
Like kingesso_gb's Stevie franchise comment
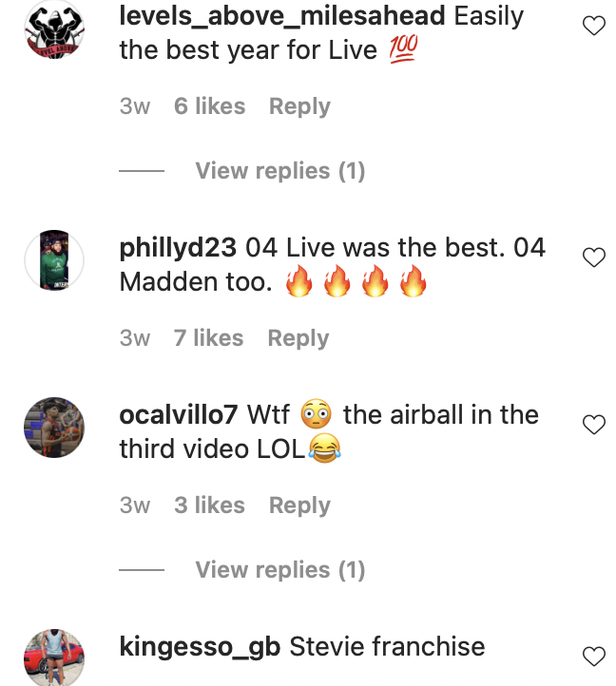point(594,657)
